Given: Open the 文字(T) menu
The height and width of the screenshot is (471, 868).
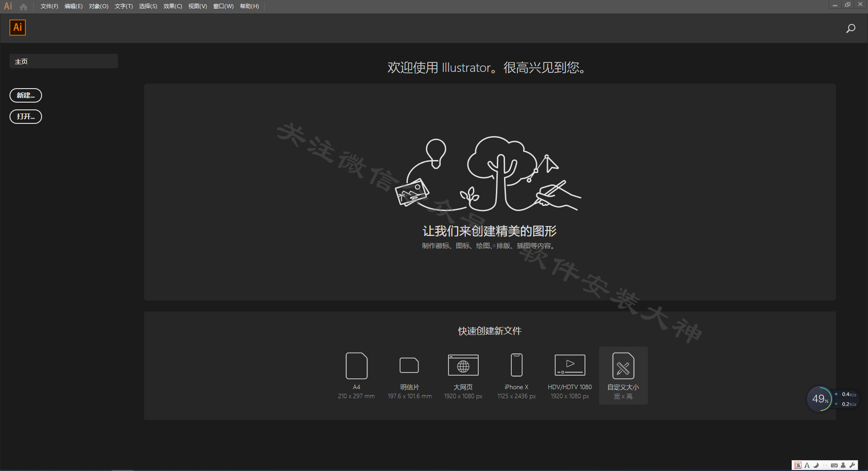Looking at the screenshot, I should tap(123, 6).
